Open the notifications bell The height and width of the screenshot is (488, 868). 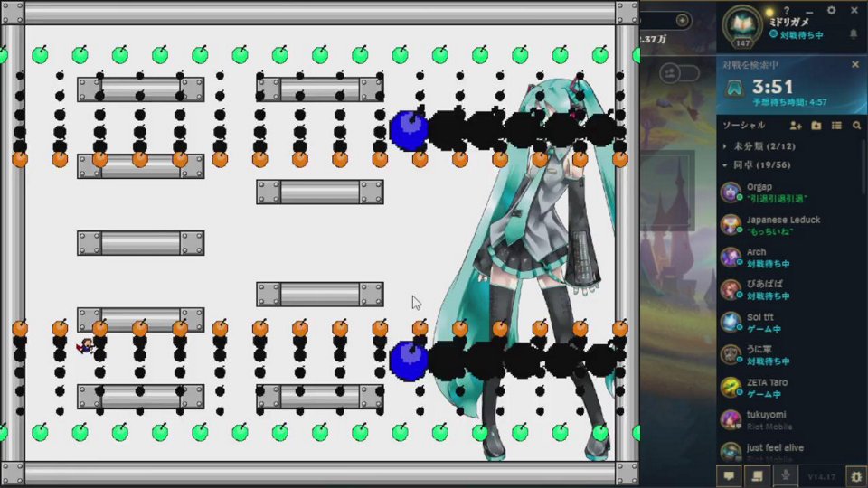[x=854, y=34]
